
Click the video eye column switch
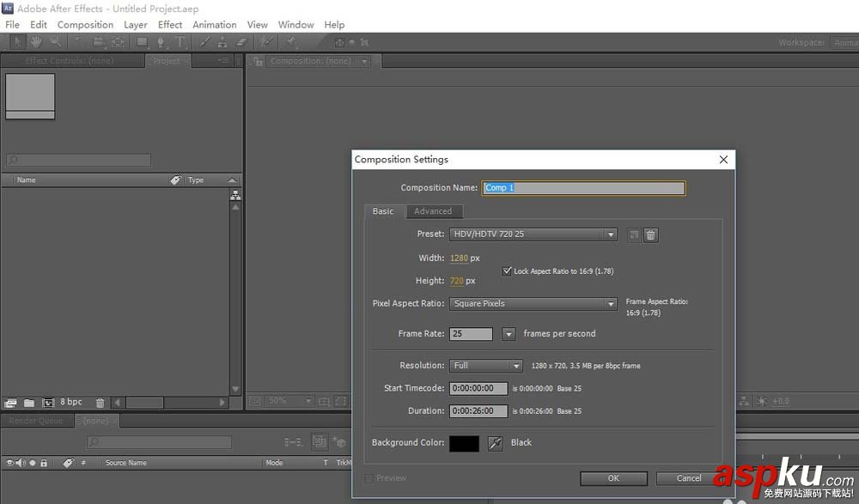coord(9,463)
